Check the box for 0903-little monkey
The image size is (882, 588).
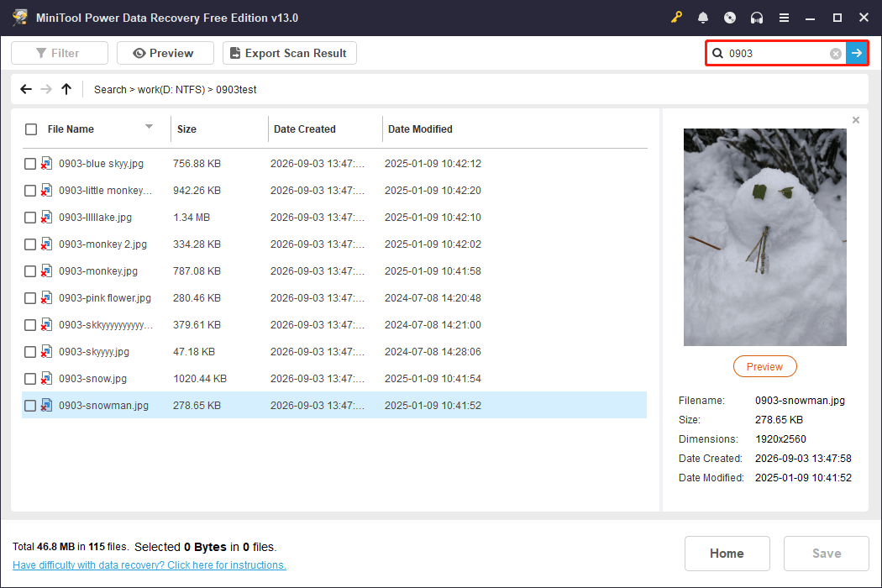30,191
